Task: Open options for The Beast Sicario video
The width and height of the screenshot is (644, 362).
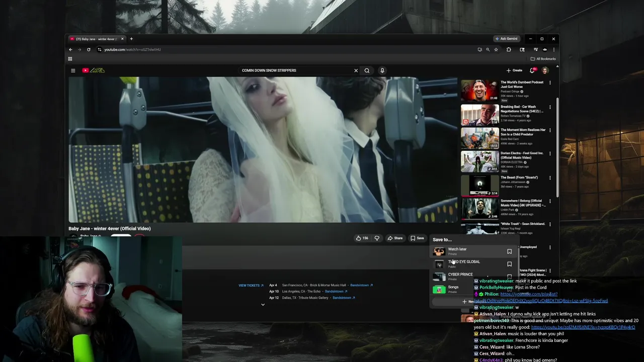Action: tap(550, 177)
